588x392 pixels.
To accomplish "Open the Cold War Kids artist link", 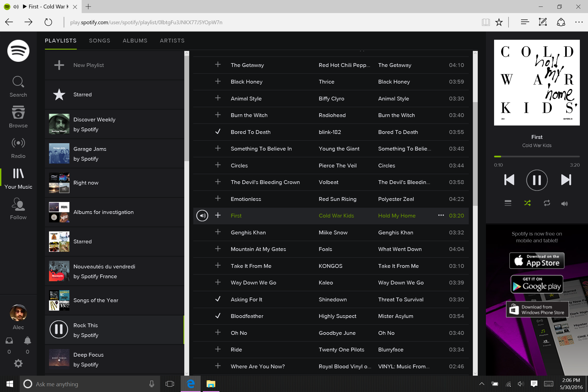I will tap(336, 216).
